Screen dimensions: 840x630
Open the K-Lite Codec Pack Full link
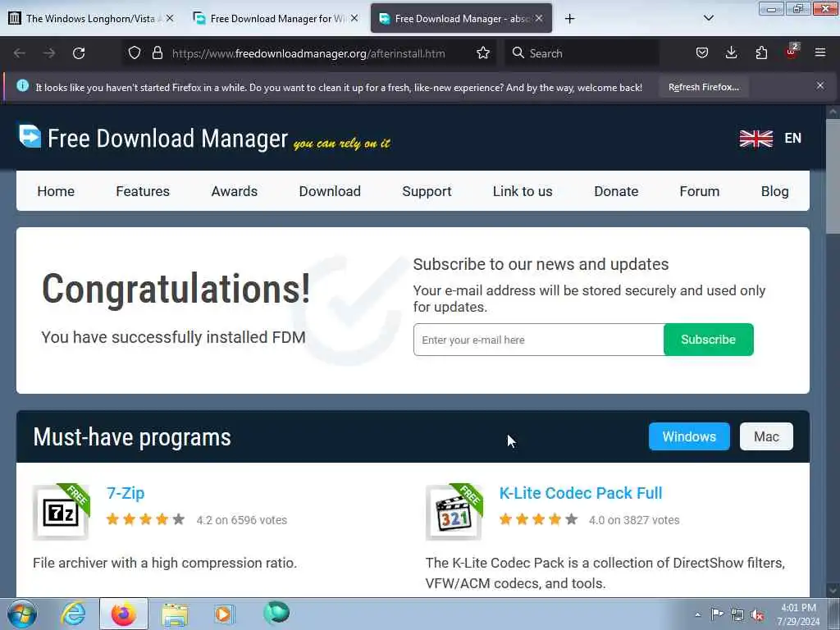point(581,493)
